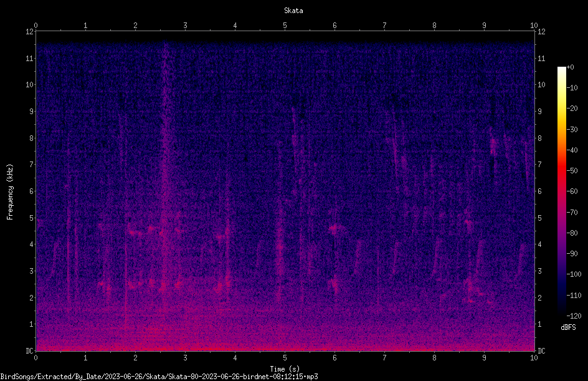Image resolution: width=588 pixels, height=381 pixels.
Task: Click the "-50" color scale label
Action: pyautogui.click(x=572, y=171)
